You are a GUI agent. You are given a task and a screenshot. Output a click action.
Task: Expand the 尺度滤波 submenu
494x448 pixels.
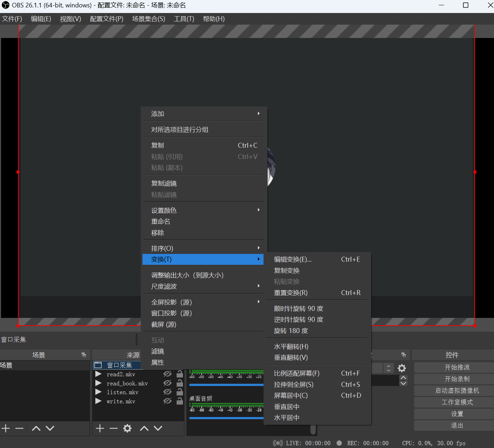point(204,286)
